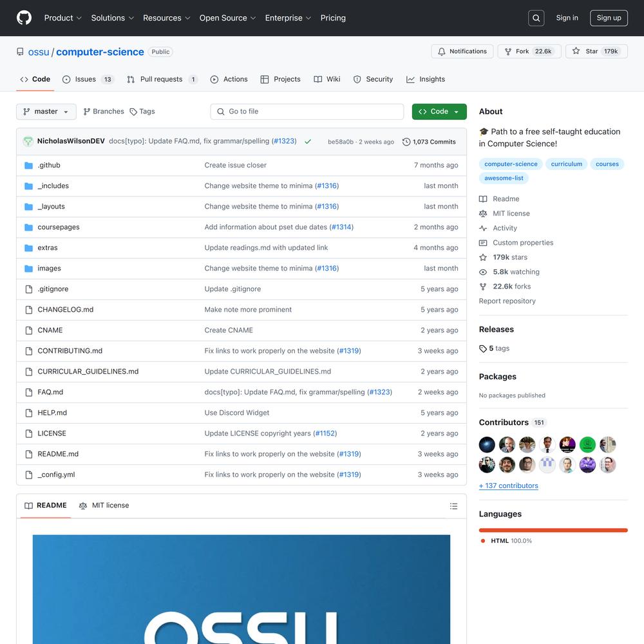The height and width of the screenshot is (644, 644).
Task: Open the 1,073 Commits link
Action: [x=429, y=142]
